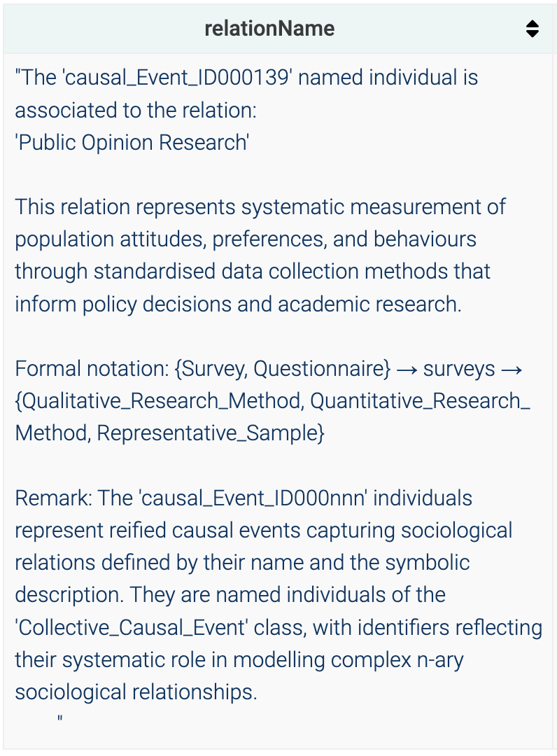
Task: Click the 'Public Opinion Research' relation name text
Action: [132, 142]
